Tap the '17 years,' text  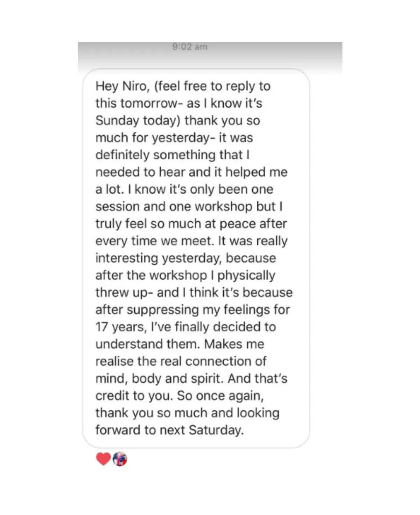coord(121,327)
